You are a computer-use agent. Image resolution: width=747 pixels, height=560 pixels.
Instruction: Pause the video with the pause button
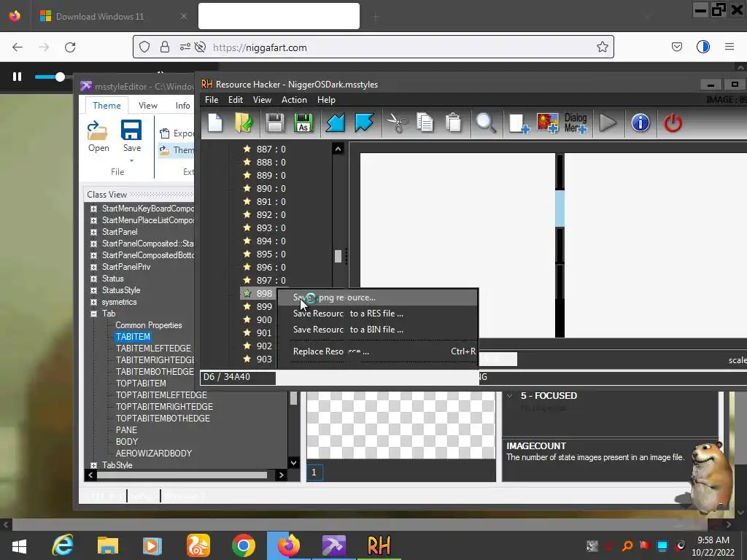(18, 76)
